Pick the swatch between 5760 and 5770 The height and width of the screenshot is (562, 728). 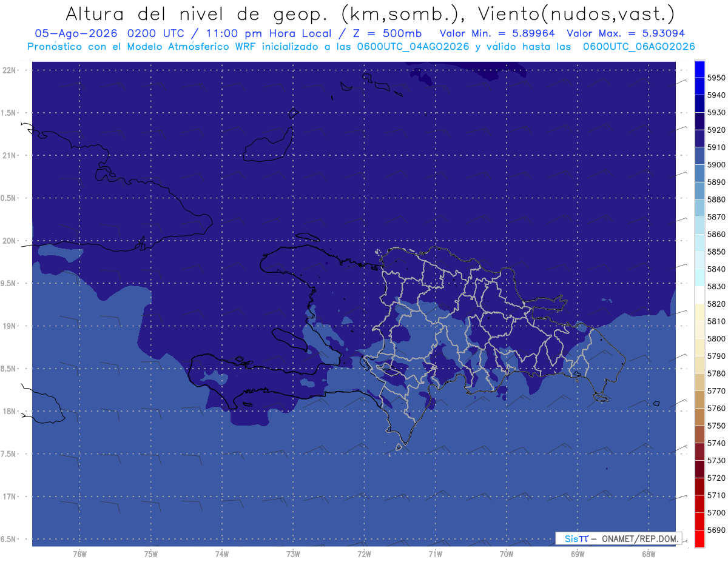(x=699, y=400)
